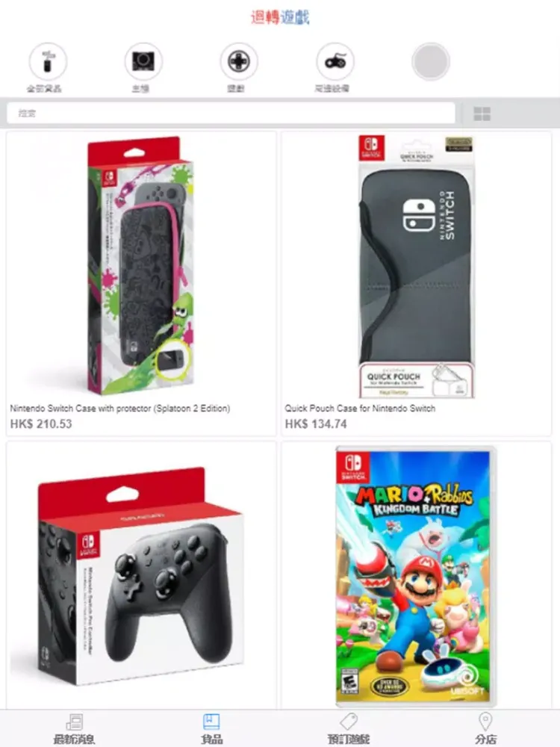Open the Quick Pouch Case product image
Image resolution: width=560 pixels, height=747 pixels.
[416, 266]
